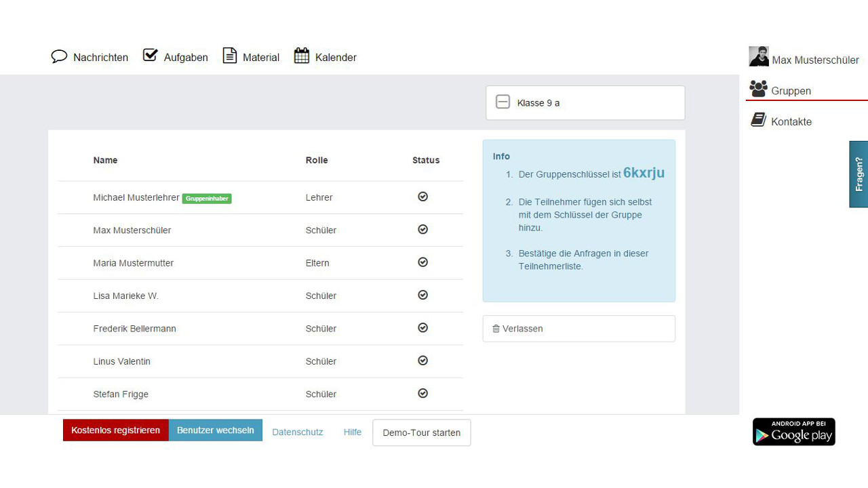Open the Material document icon

tap(230, 56)
